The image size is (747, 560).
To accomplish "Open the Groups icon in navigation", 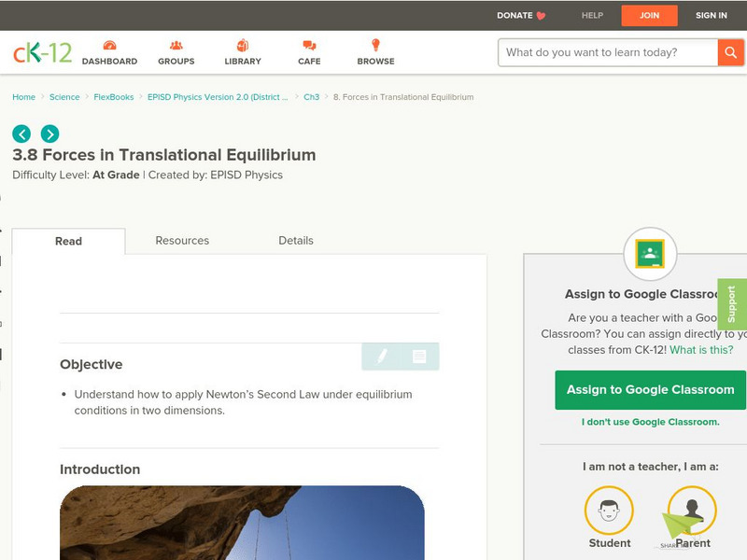I will tap(176, 46).
